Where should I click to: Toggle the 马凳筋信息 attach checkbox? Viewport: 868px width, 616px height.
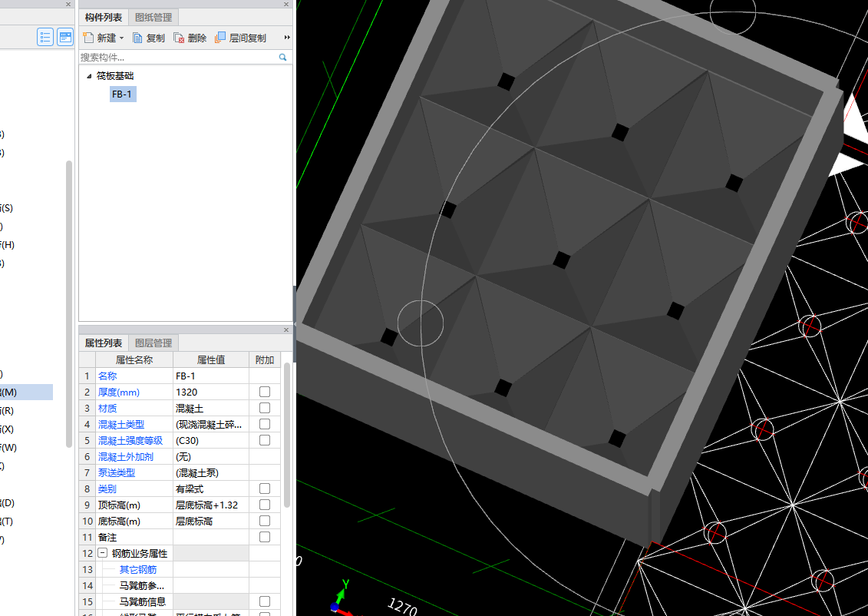pyautogui.click(x=265, y=601)
